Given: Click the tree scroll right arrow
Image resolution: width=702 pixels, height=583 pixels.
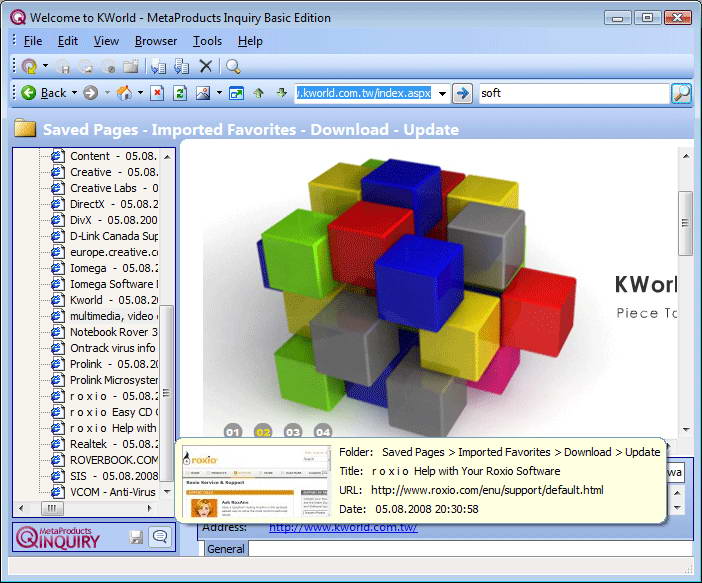Looking at the screenshot, I should pos(150,508).
